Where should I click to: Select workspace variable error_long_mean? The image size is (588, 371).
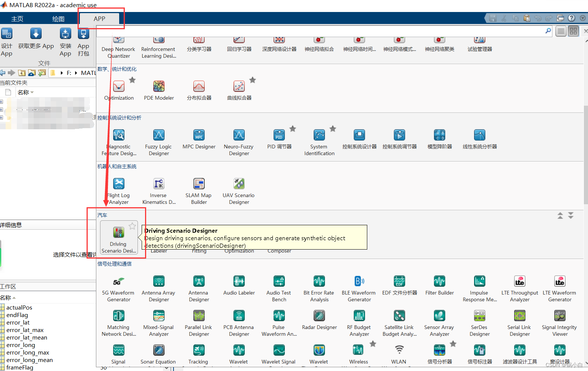pyautogui.click(x=29, y=360)
